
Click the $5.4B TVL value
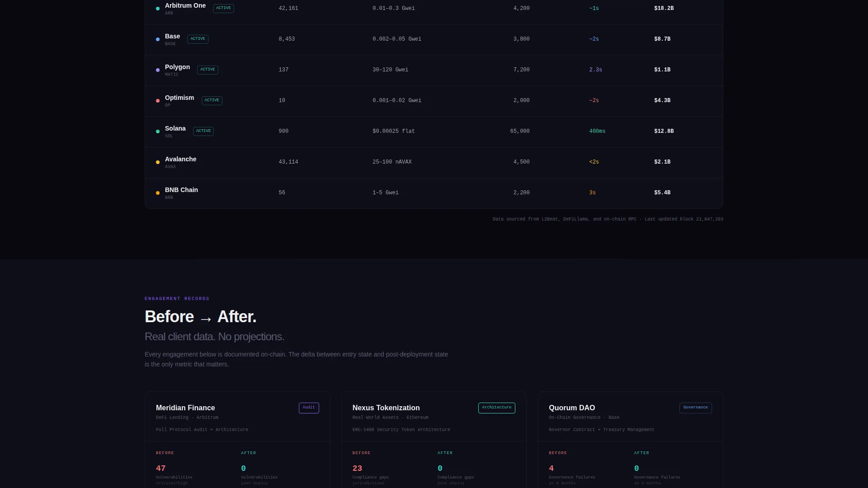tap(662, 192)
